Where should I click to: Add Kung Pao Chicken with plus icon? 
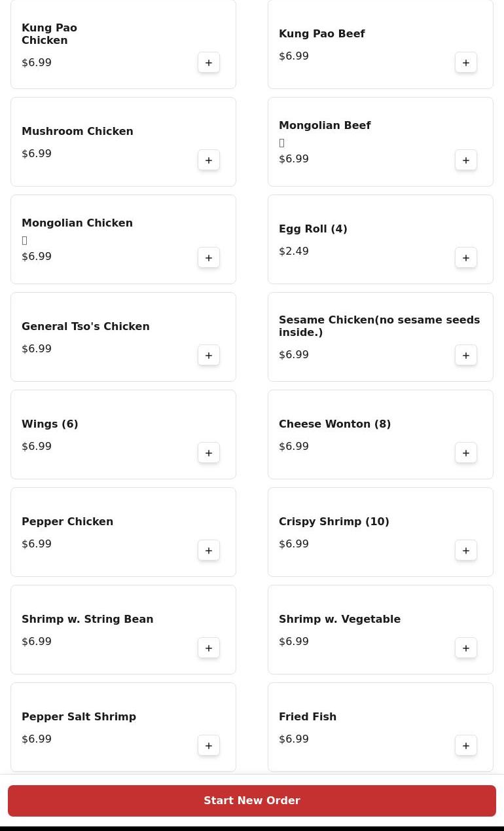coord(209,63)
